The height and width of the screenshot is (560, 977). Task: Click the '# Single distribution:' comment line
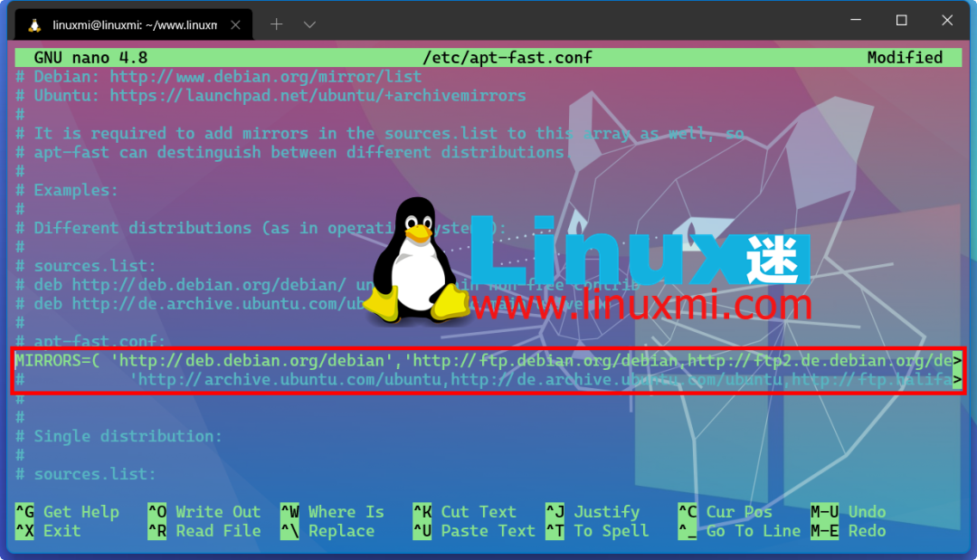119,437
